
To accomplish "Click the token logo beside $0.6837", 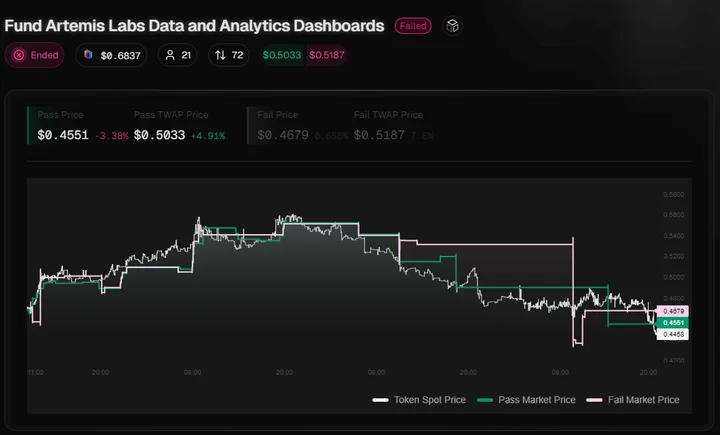I will click(x=88, y=55).
